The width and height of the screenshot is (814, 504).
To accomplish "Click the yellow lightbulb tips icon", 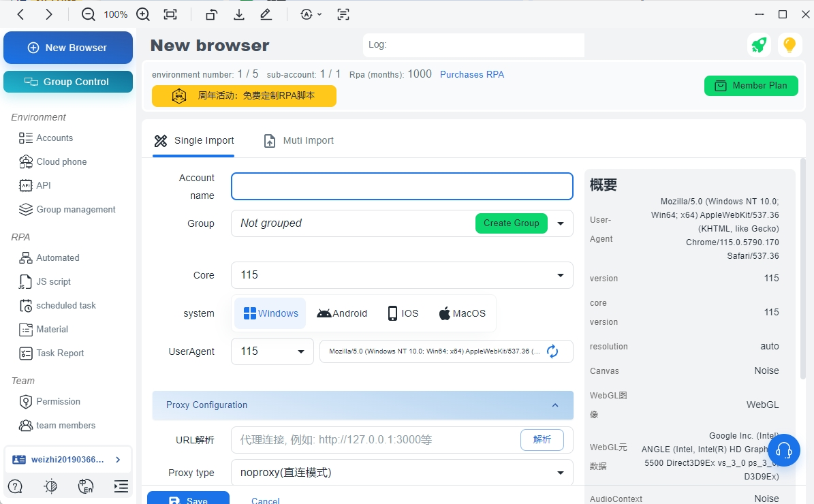I will (789, 45).
